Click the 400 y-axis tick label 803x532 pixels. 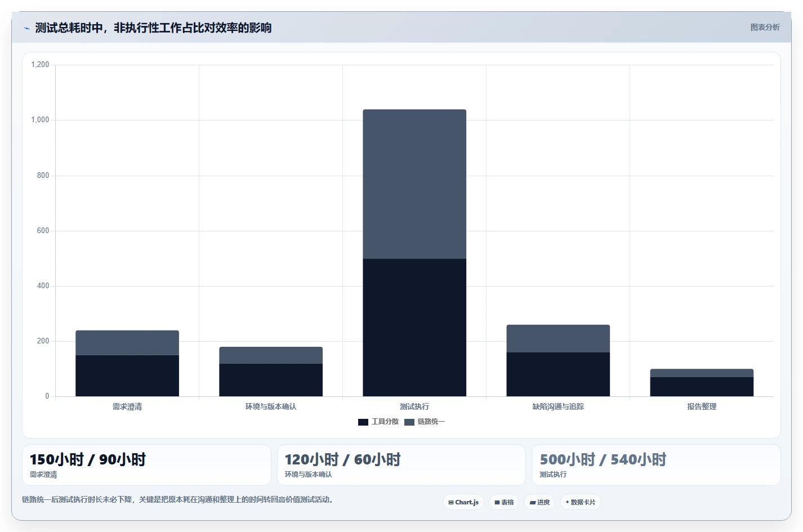[43, 286]
